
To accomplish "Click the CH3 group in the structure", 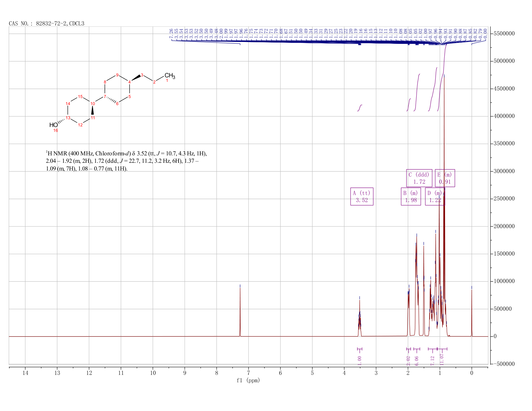I will (x=170, y=76).
